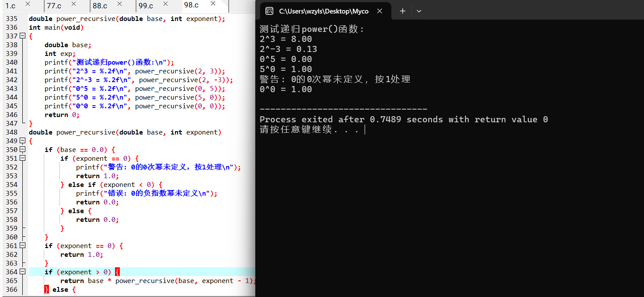The height and width of the screenshot is (297, 644).
Task: Click the "int exp;" declaration line
Action: [60, 54]
